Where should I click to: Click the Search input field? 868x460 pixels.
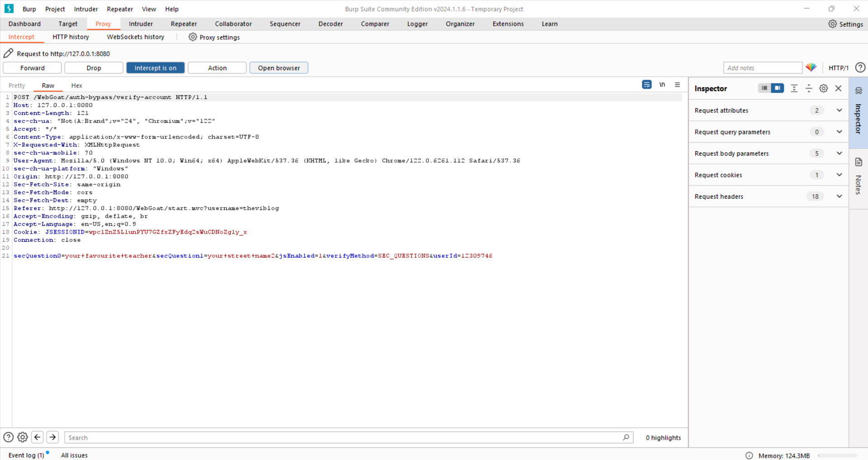click(x=348, y=437)
